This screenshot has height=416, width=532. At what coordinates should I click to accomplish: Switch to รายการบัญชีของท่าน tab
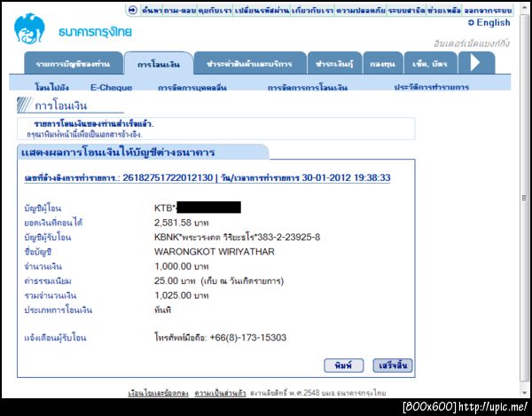[73, 64]
